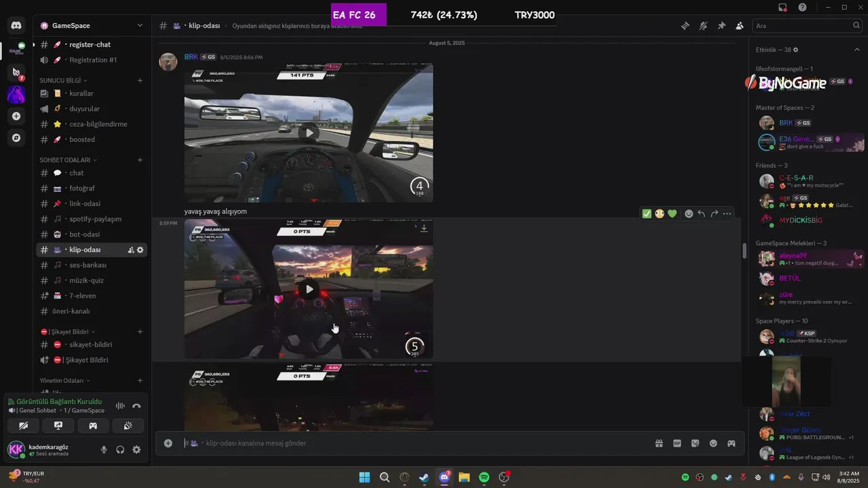
Task: Play the 8:59 PM sunset driving clip
Action: click(309, 289)
